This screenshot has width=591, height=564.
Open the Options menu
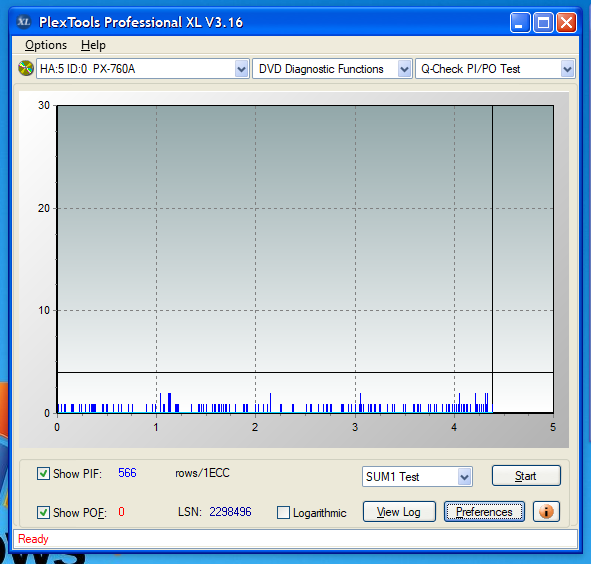point(46,45)
